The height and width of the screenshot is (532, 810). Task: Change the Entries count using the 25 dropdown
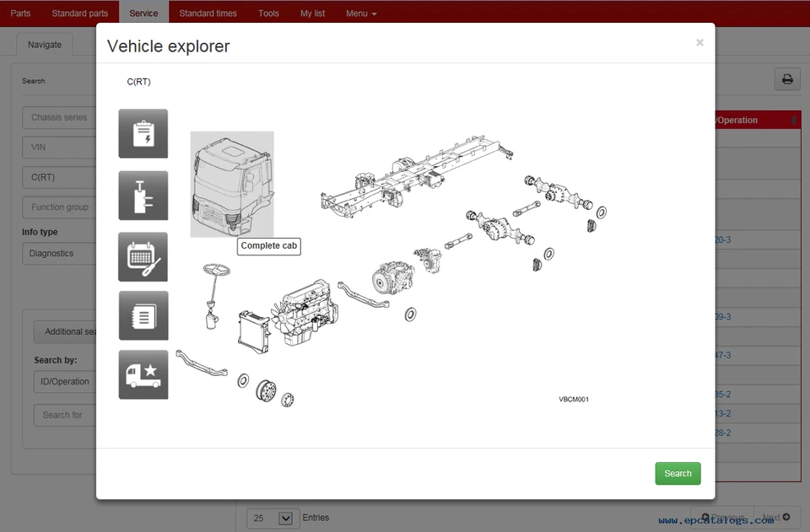[272, 518]
